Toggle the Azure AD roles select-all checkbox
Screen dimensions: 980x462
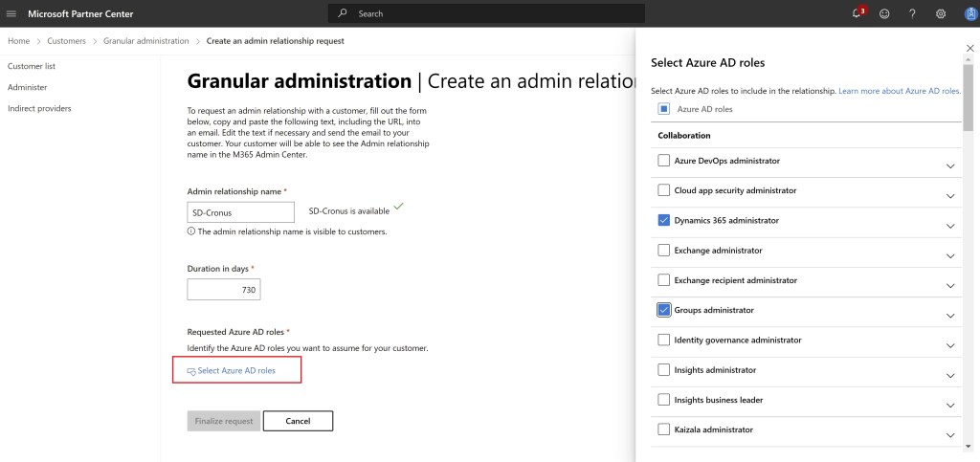pos(664,109)
